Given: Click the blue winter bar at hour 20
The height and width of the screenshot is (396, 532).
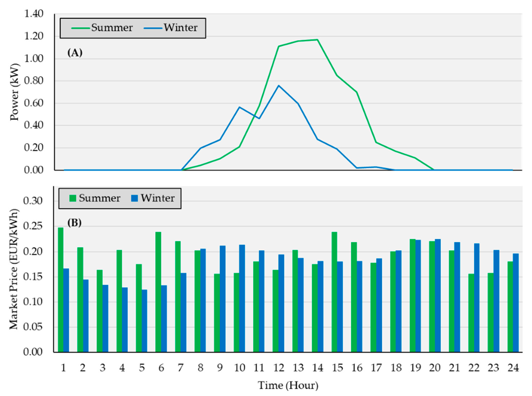Looking at the screenshot, I should click(x=438, y=295).
